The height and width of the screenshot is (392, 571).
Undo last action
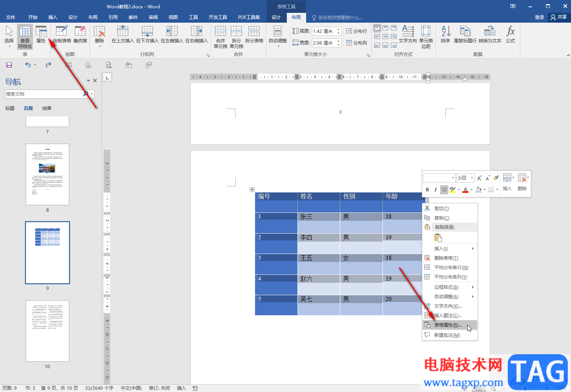click(28, 65)
